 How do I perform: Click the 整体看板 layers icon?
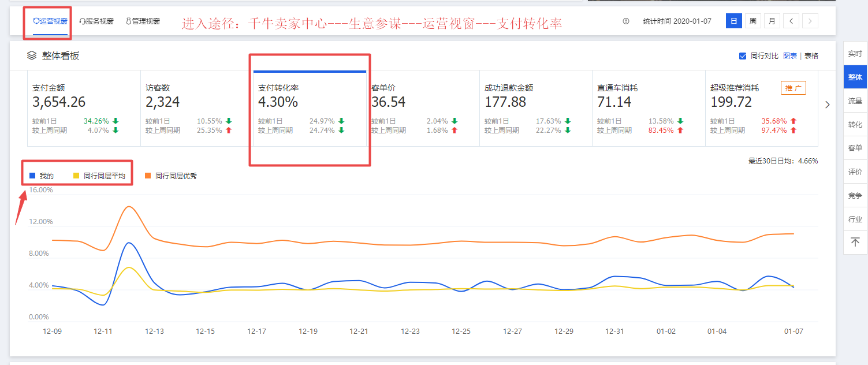coord(32,56)
